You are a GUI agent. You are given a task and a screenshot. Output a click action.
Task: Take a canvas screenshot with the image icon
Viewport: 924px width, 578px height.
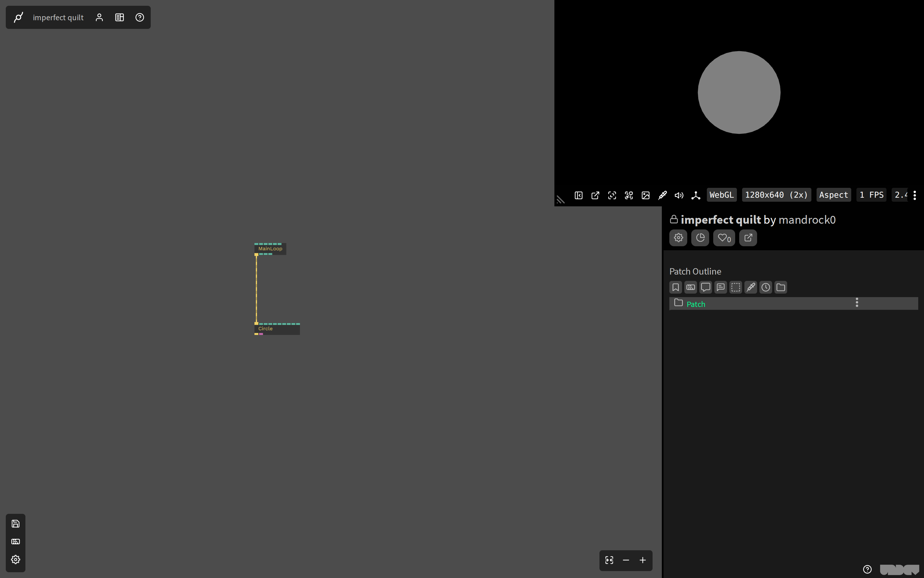(646, 195)
